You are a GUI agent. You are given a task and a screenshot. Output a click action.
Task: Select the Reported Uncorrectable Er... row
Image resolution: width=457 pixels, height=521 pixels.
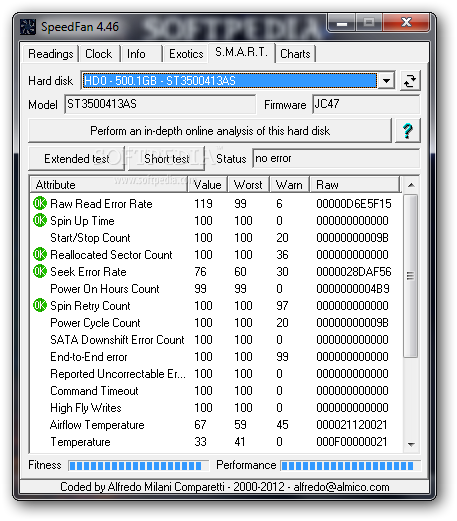pyautogui.click(x=216, y=374)
